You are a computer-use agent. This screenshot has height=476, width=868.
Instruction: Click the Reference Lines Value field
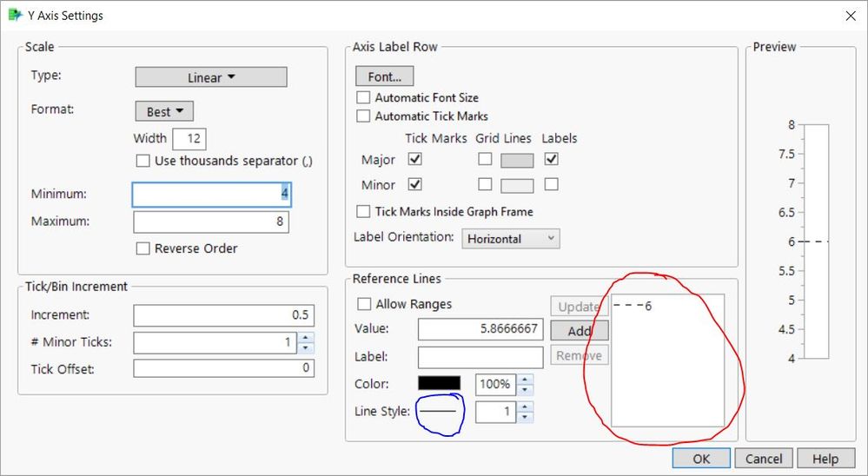click(x=480, y=329)
